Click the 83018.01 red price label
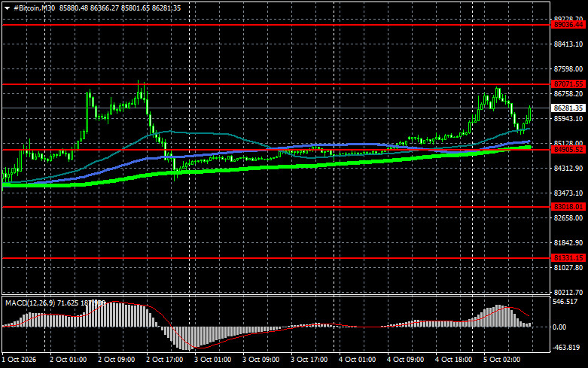Viewport: 588px width, 368px height. 568,207
